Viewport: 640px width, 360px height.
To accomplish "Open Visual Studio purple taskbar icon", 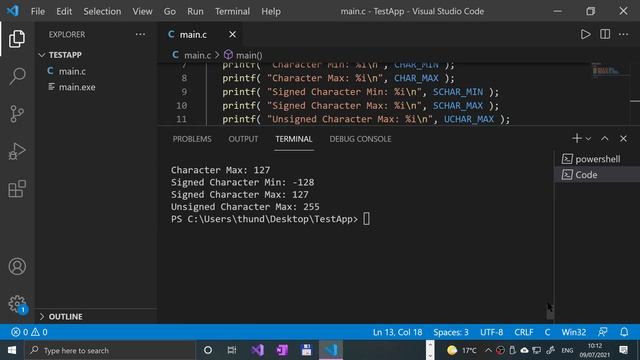I will [257, 350].
